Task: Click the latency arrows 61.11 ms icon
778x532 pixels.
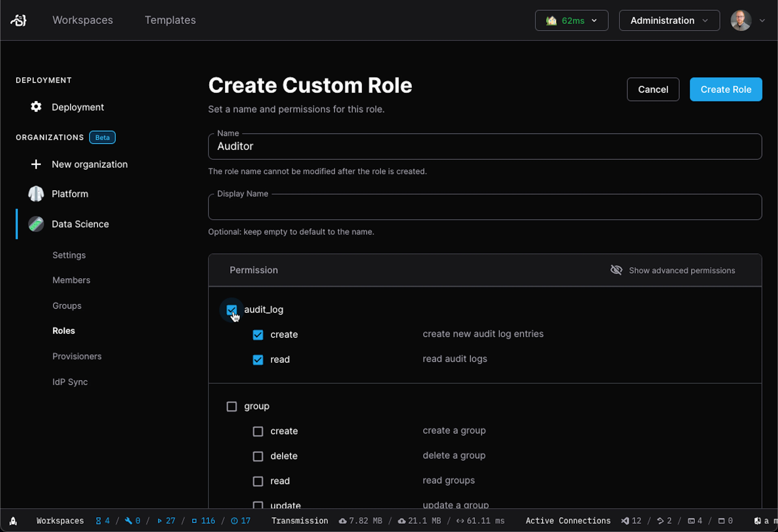Action: pos(460,521)
